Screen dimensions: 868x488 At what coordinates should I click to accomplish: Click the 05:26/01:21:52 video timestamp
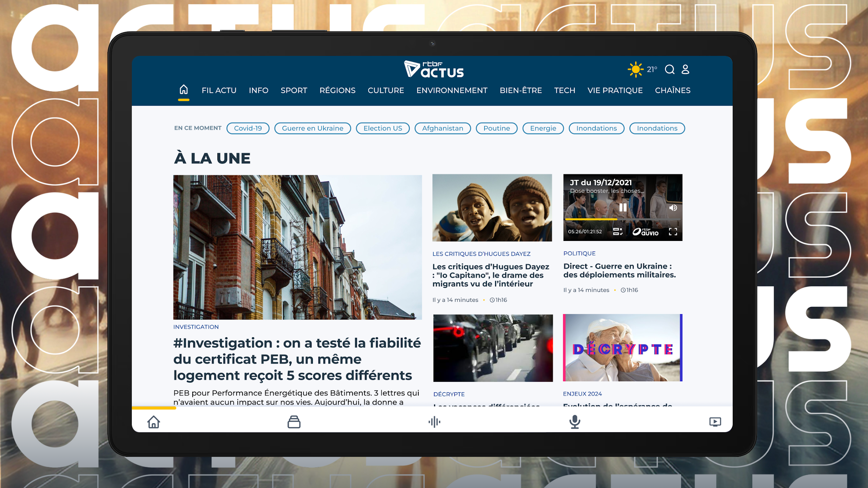[x=585, y=232]
